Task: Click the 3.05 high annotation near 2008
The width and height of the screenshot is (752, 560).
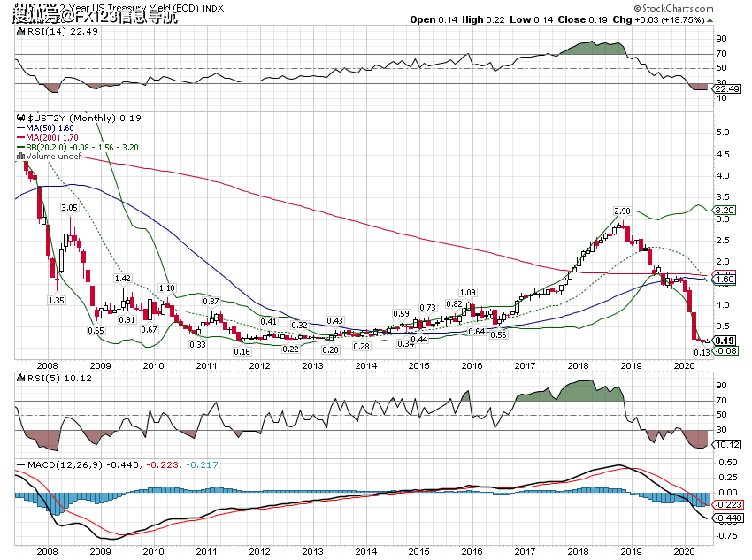Action: [x=69, y=207]
